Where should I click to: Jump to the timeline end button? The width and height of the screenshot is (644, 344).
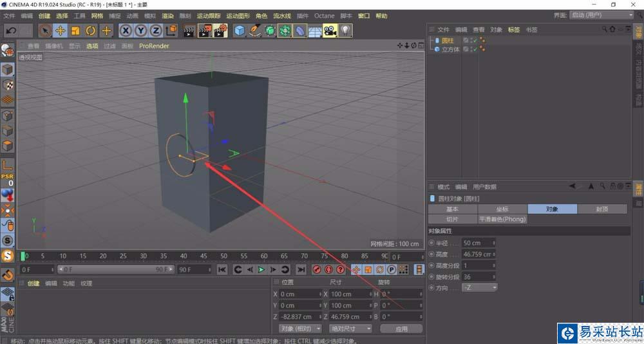[x=301, y=270]
